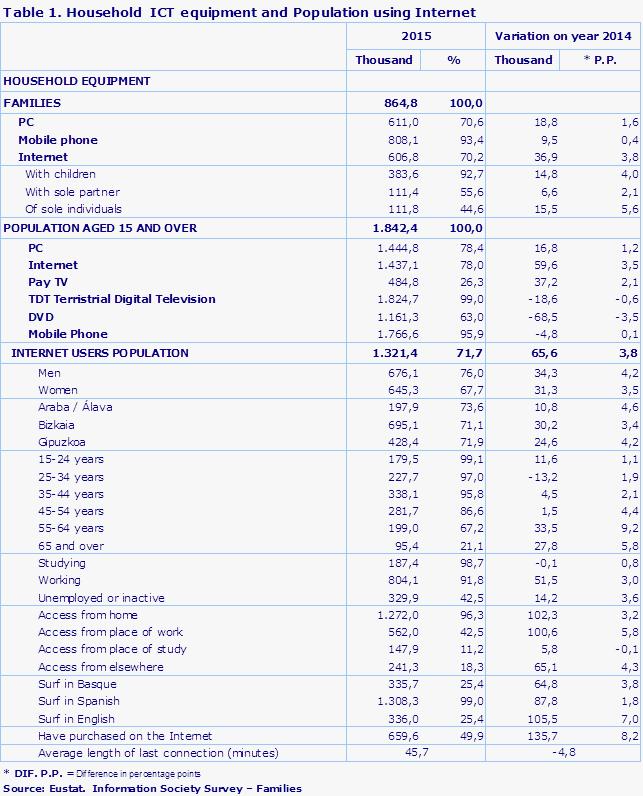Click the 45,7 average minutes value
The width and height of the screenshot is (643, 796).
(x=417, y=752)
